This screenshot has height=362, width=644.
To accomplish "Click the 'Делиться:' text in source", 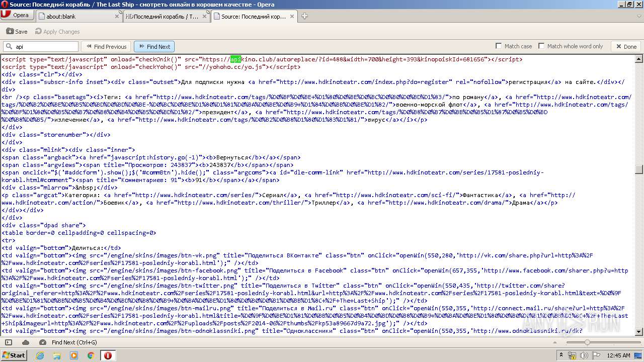I will click(88, 248).
